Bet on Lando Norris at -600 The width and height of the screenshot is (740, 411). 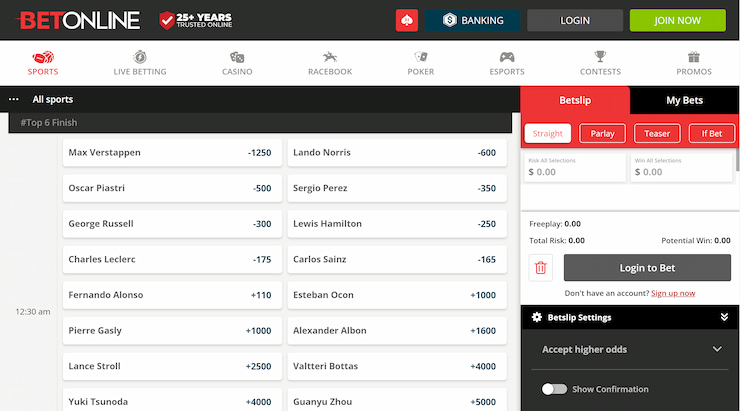pyautogui.click(x=397, y=152)
